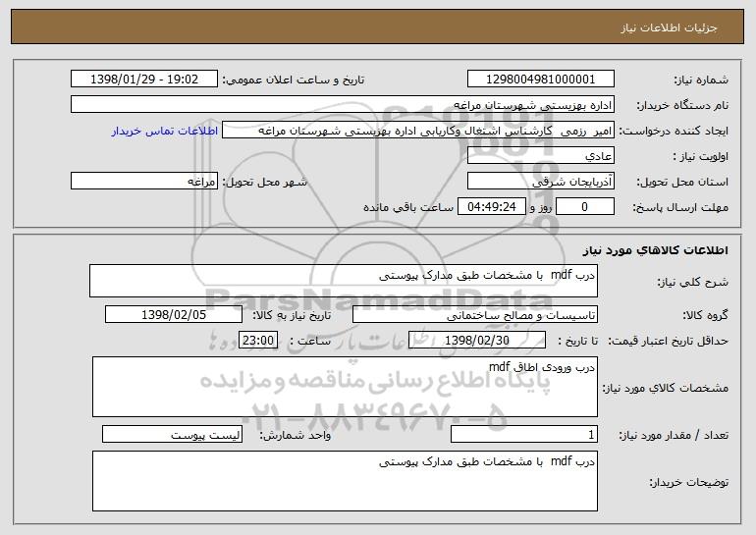Click the delivery city field مراغه

(x=144, y=182)
